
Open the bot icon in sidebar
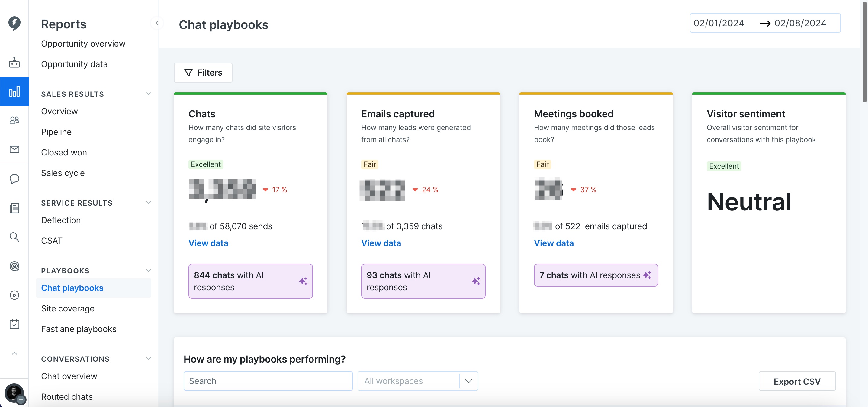point(14,62)
